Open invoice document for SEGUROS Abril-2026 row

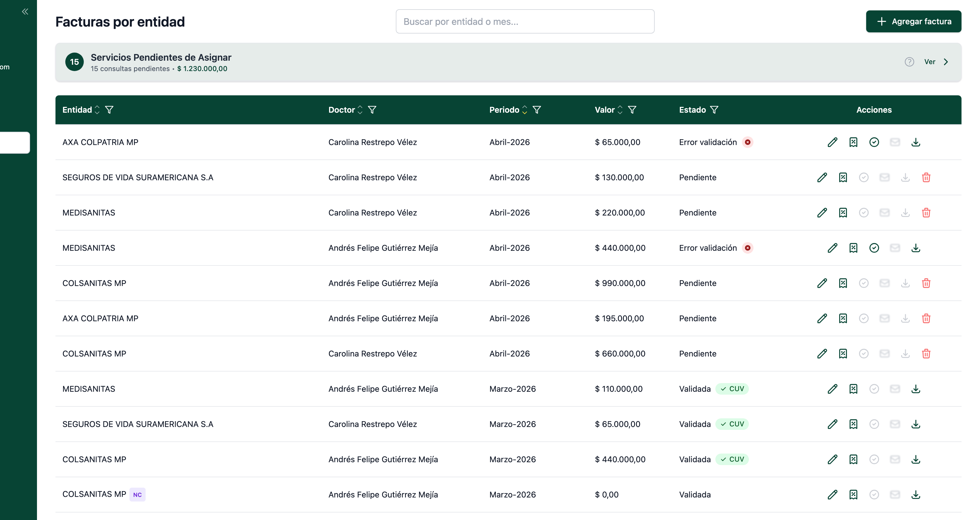point(843,178)
